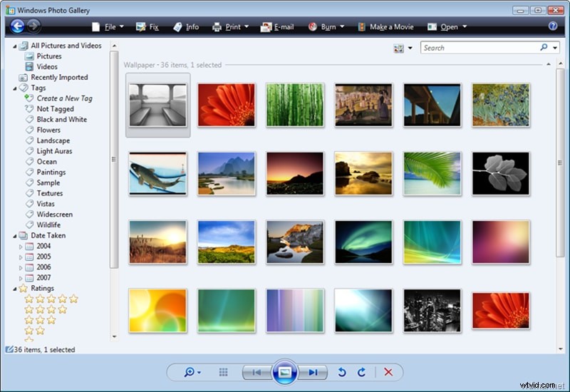Filter by three-star rating
This screenshot has height=392, width=570.
pyautogui.click(x=40, y=320)
